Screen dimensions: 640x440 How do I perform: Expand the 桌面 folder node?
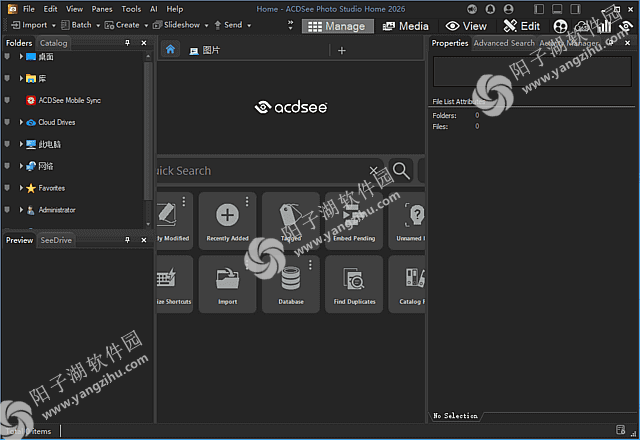coord(21,56)
